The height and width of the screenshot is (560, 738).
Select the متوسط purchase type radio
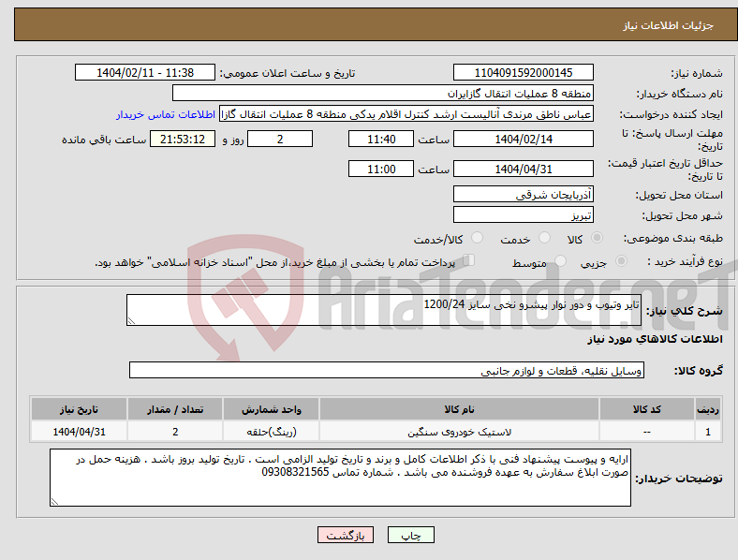pyautogui.click(x=561, y=260)
